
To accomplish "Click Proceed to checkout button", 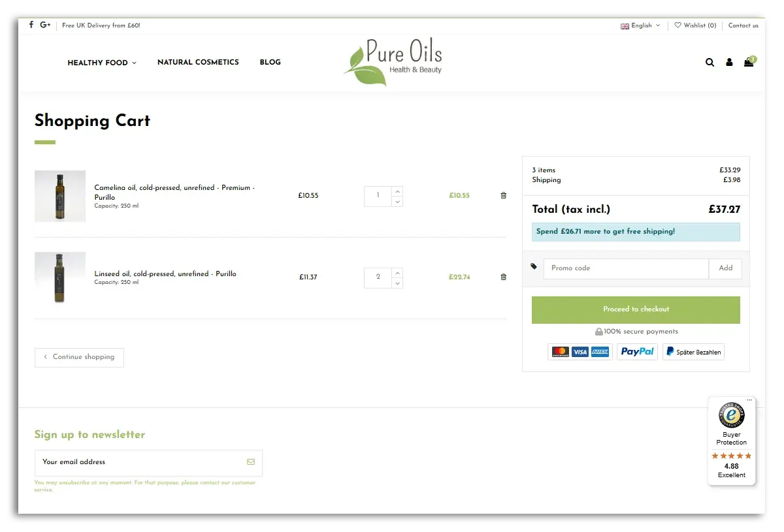I will click(636, 309).
